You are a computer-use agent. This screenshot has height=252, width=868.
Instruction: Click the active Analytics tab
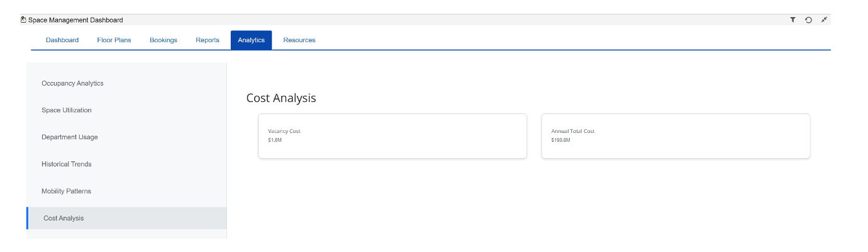click(x=251, y=40)
